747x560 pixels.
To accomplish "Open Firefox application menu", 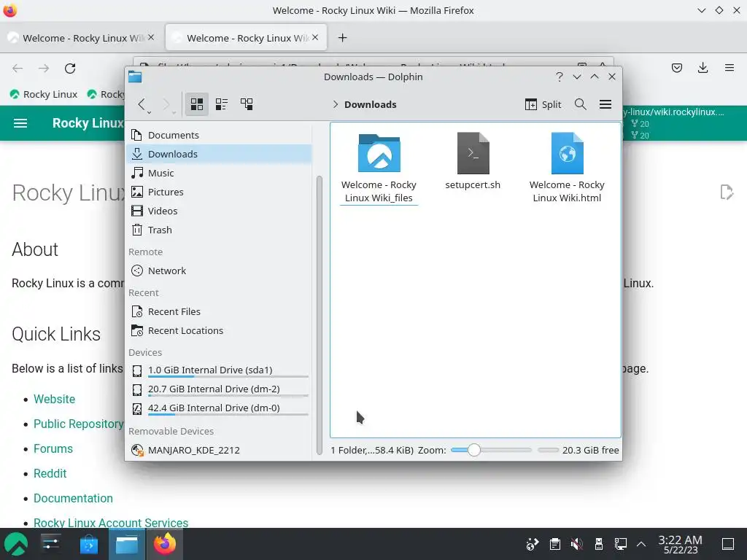I will point(729,68).
